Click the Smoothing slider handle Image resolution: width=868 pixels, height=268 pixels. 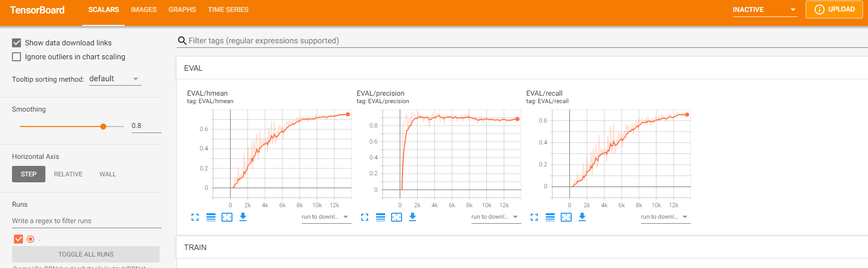(x=103, y=127)
